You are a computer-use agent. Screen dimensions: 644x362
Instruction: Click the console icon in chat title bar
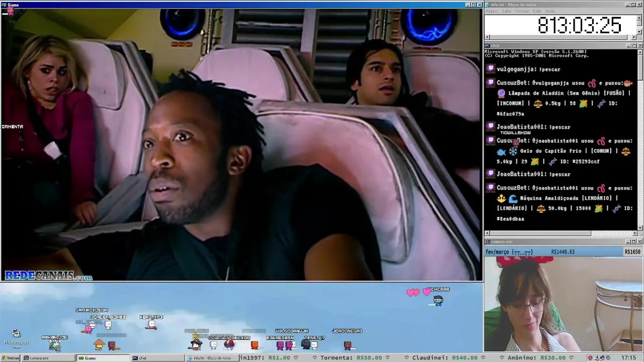click(488, 46)
